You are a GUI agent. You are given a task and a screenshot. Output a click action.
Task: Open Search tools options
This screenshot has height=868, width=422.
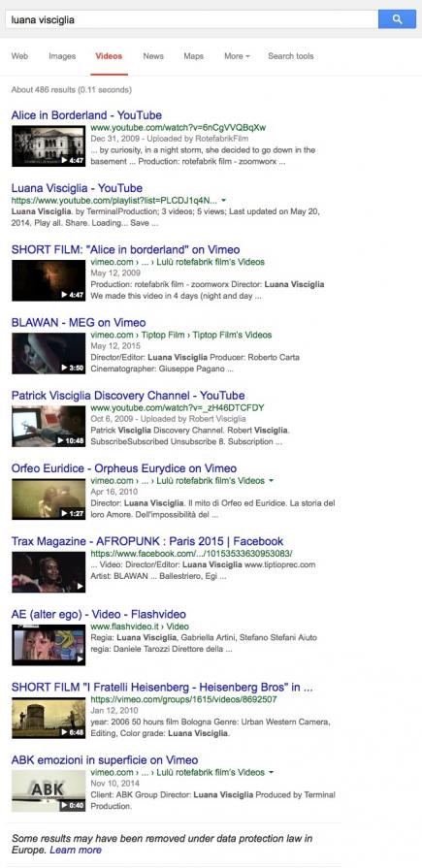pos(291,56)
